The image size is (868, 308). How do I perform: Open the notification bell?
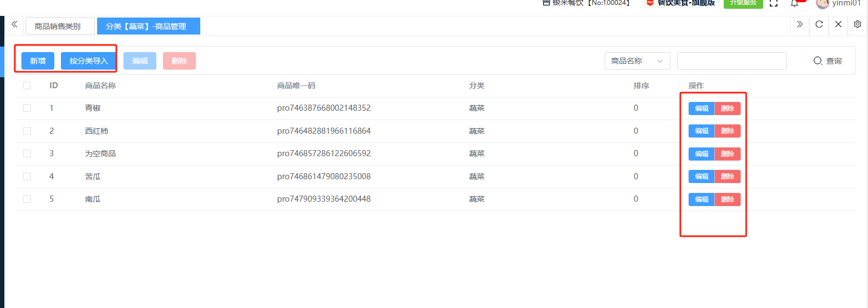click(794, 4)
